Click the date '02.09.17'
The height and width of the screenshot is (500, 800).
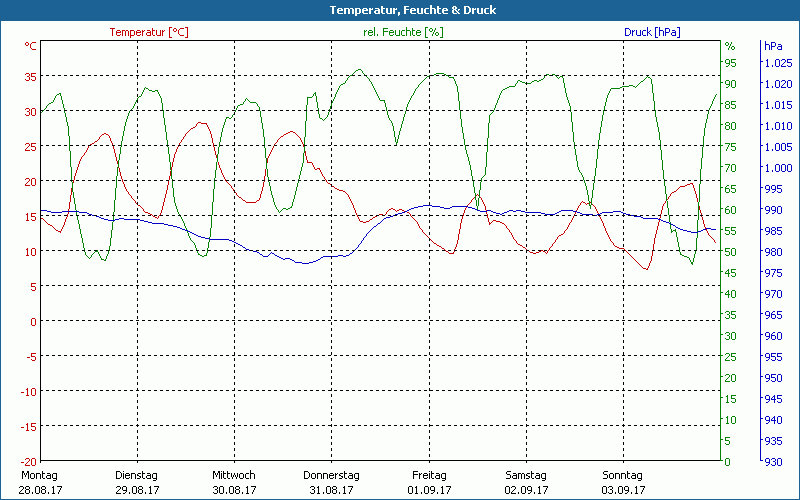pyautogui.click(x=526, y=490)
